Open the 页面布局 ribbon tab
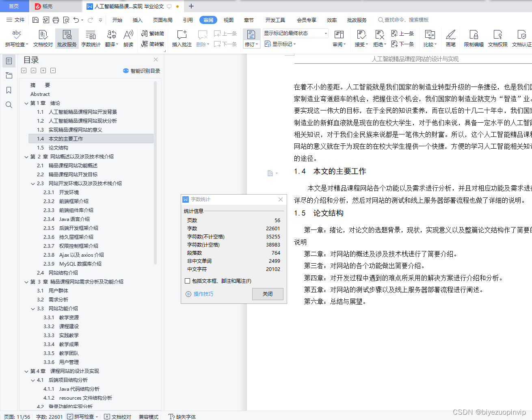The height and width of the screenshot is (420, 532). (163, 20)
